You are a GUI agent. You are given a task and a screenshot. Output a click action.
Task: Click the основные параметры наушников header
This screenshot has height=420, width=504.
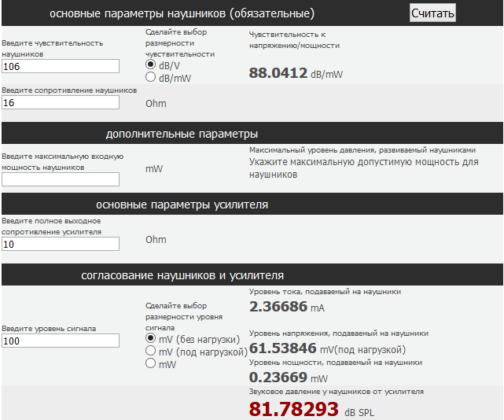pos(182,13)
